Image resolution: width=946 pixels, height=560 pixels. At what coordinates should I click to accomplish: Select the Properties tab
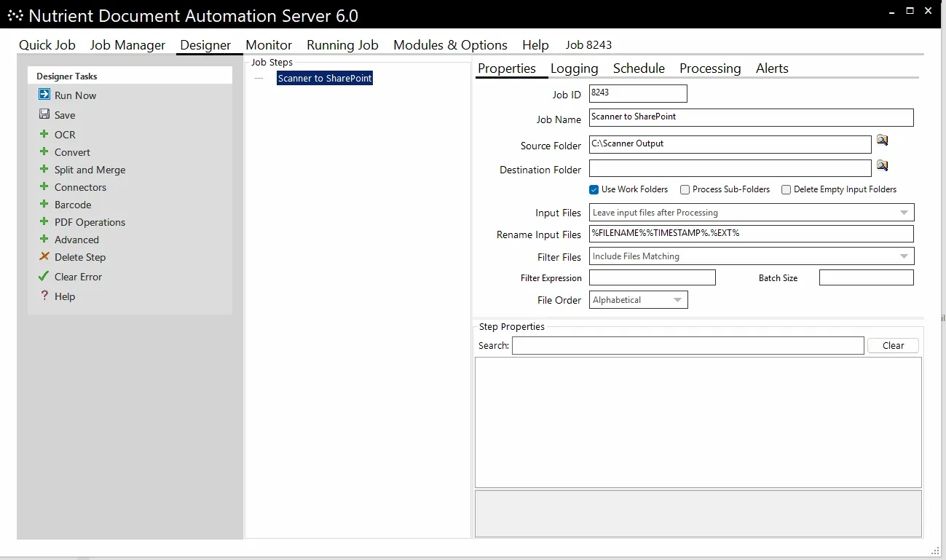click(x=507, y=68)
